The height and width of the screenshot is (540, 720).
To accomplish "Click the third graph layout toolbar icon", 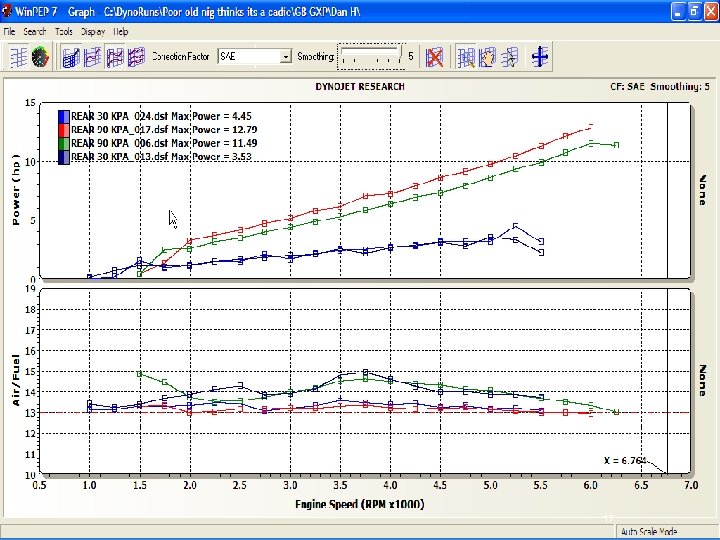I will coord(115,57).
